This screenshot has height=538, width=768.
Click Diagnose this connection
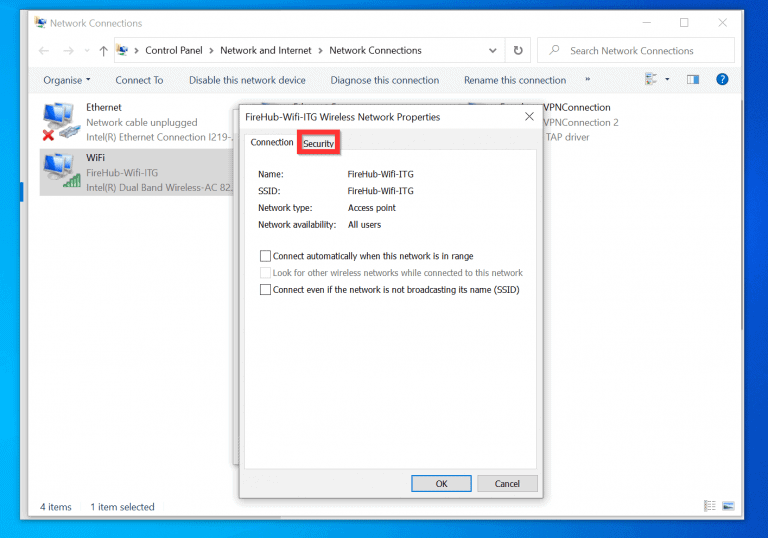(384, 80)
